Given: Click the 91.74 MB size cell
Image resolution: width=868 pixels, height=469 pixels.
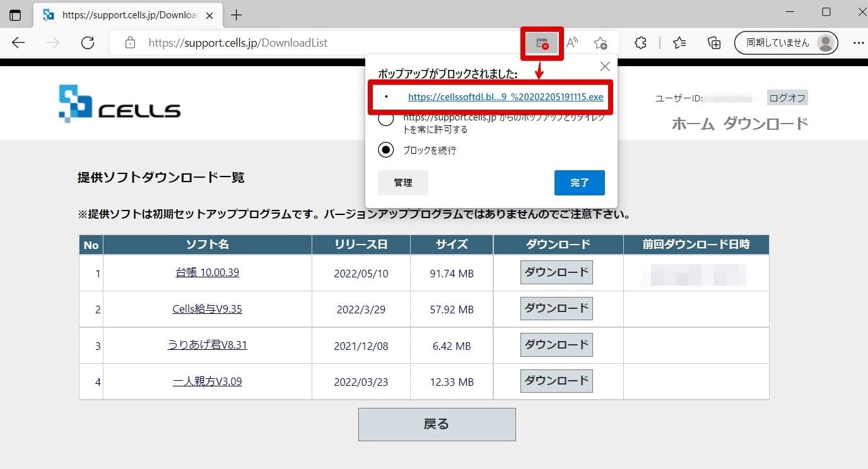Looking at the screenshot, I should pos(452,274).
